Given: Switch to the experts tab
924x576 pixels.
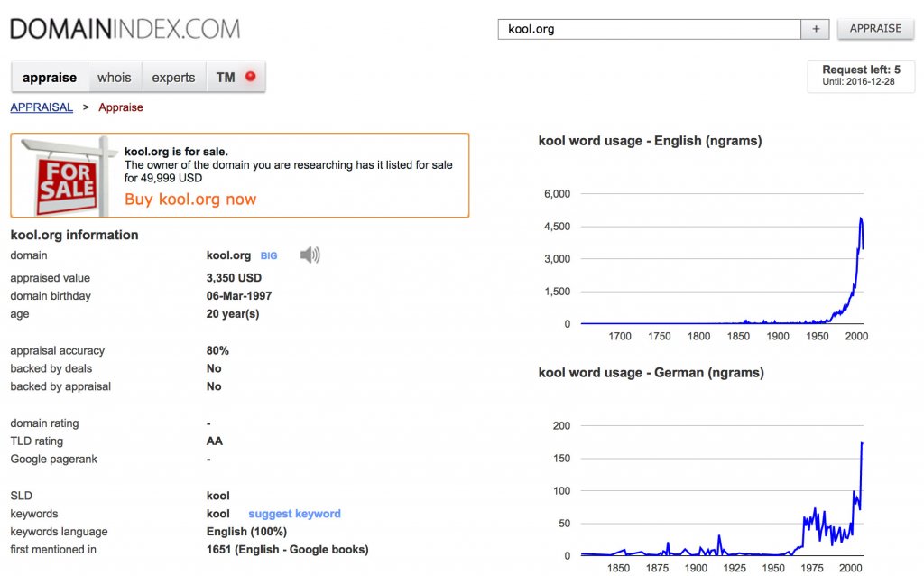Looking at the screenshot, I should point(173,78).
